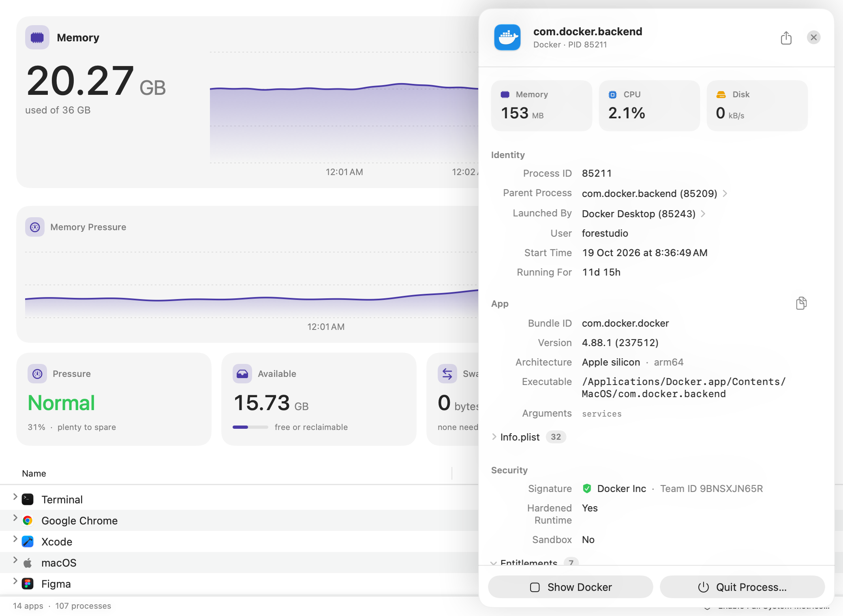Go to launcher Docker Desktop (85243)
Screen dimensions: 843x616
click(644, 214)
